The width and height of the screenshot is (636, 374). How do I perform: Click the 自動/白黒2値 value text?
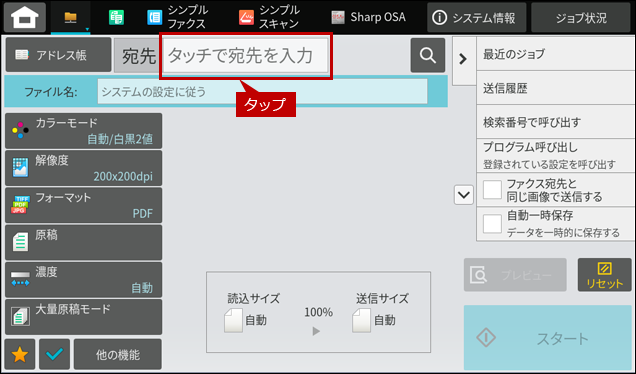120,139
